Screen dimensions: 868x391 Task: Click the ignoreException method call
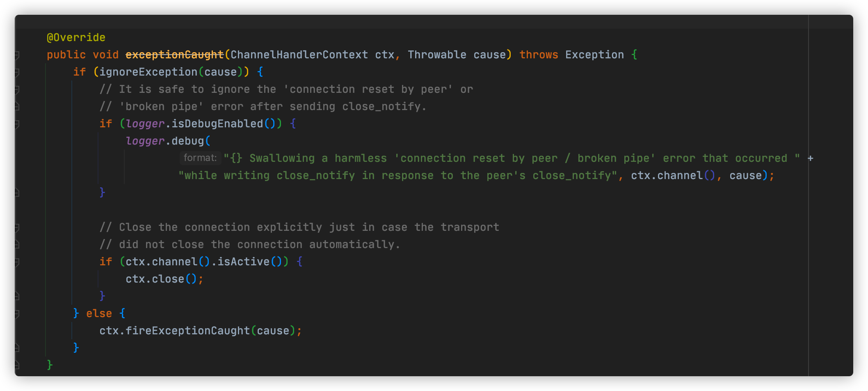(148, 72)
